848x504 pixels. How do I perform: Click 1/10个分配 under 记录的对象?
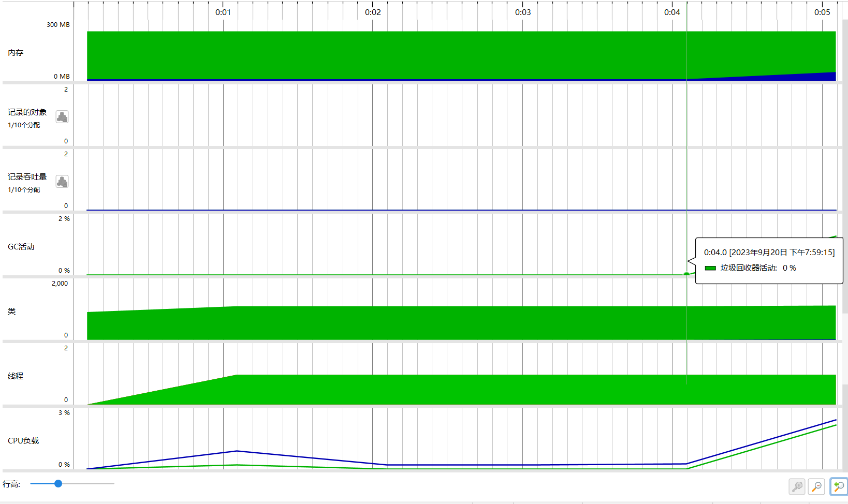point(24,125)
